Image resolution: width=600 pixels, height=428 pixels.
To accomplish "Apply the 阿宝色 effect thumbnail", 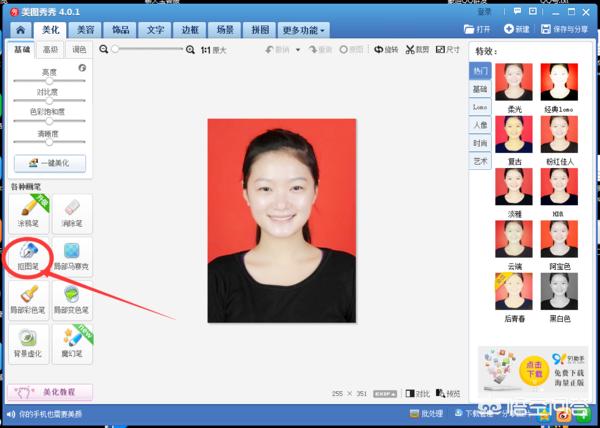I will [x=559, y=239].
